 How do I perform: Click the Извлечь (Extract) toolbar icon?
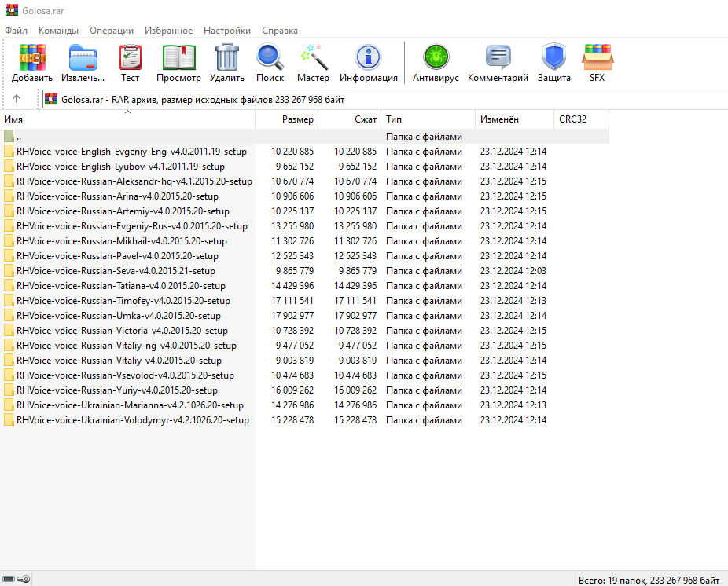83,58
